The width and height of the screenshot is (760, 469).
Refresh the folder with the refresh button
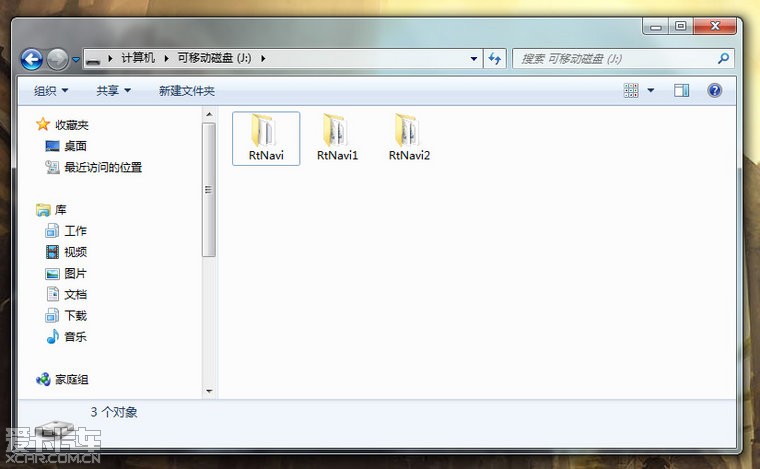(x=494, y=59)
